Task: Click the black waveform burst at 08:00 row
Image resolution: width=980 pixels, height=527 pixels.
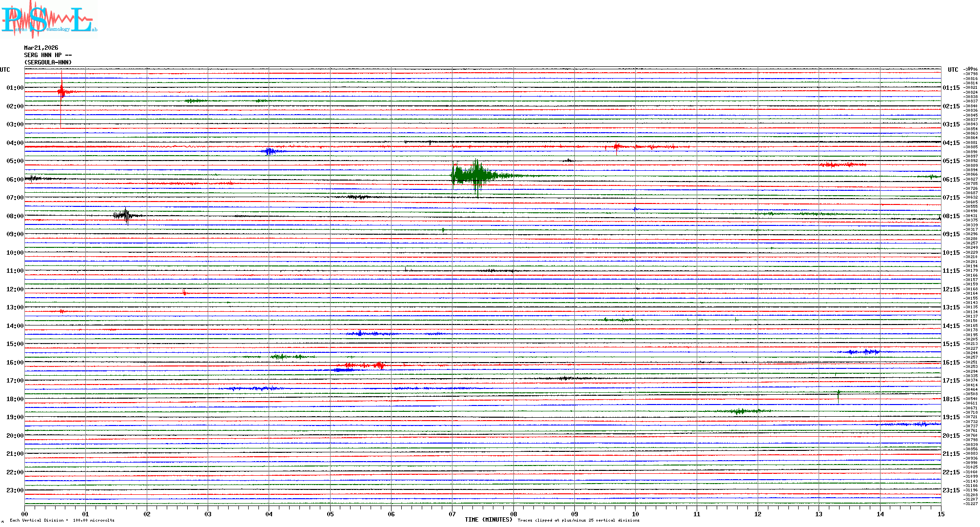Action: 126,215
